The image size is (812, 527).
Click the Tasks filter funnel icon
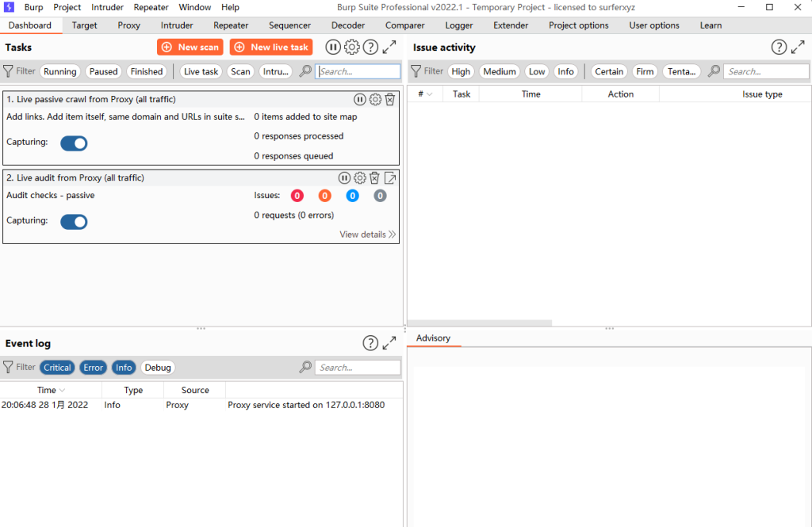click(8, 71)
